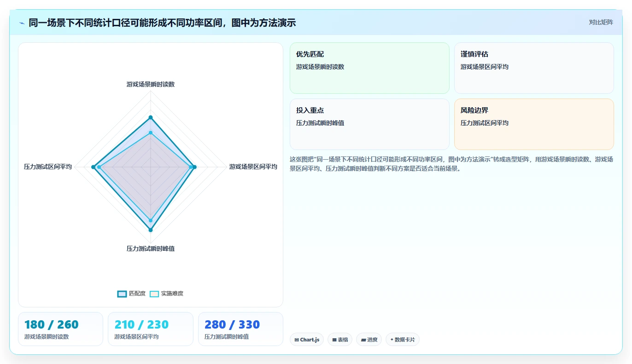Screen dimensions: 632x364
Task: Click 压力测试瞬时峰值 label under 280 / 330
Action: (x=227, y=337)
